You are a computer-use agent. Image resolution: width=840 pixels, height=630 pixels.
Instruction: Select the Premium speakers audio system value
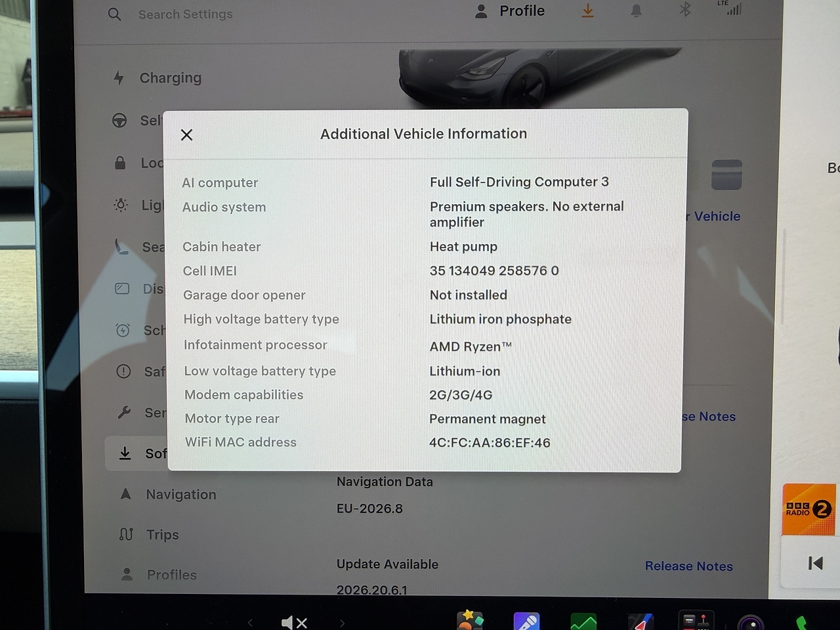[x=527, y=214]
